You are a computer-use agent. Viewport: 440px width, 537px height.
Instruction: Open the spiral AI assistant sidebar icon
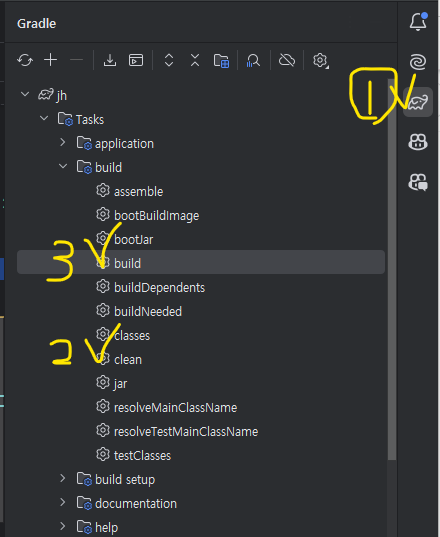418,62
